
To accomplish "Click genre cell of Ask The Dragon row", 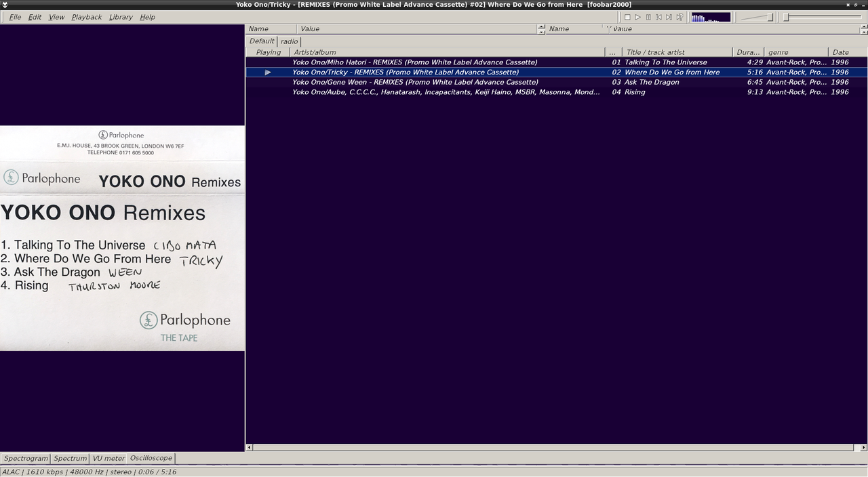I will (x=796, y=82).
